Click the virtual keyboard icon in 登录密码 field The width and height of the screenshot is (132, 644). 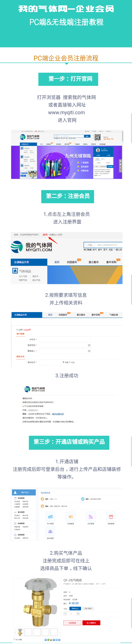[x=89, y=345]
